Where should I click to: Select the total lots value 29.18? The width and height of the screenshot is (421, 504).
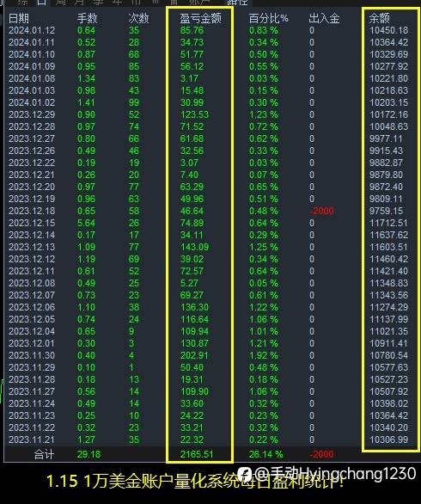[x=88, y=454]
